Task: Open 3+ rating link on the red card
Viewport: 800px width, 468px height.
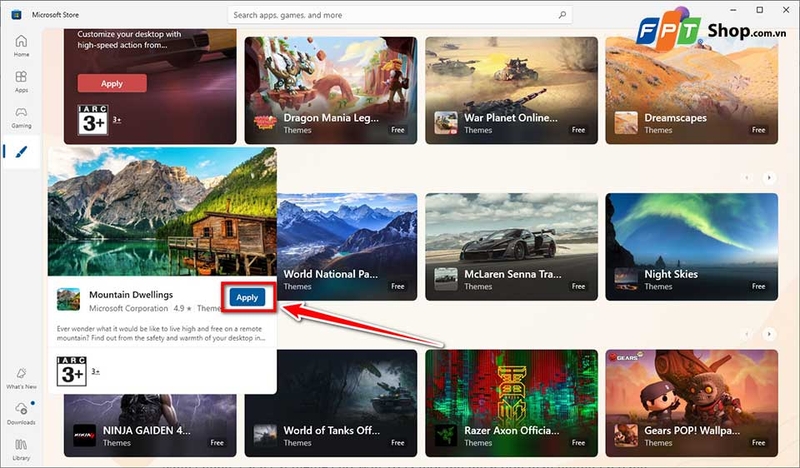Action: [117, 119]
